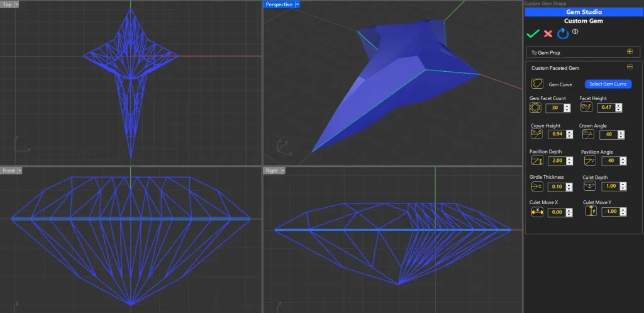This screenshot has width=644, height=313.
Task: Click the Culet Move Y value field
Action: [x=611, y=212]
